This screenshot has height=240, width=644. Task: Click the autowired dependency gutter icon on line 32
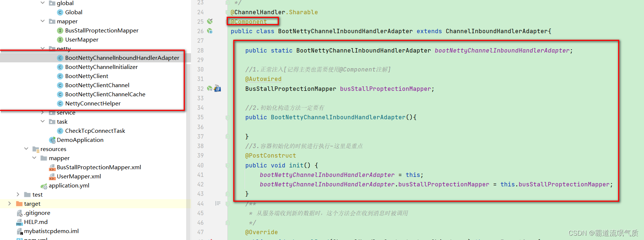(x=210, y=88)
